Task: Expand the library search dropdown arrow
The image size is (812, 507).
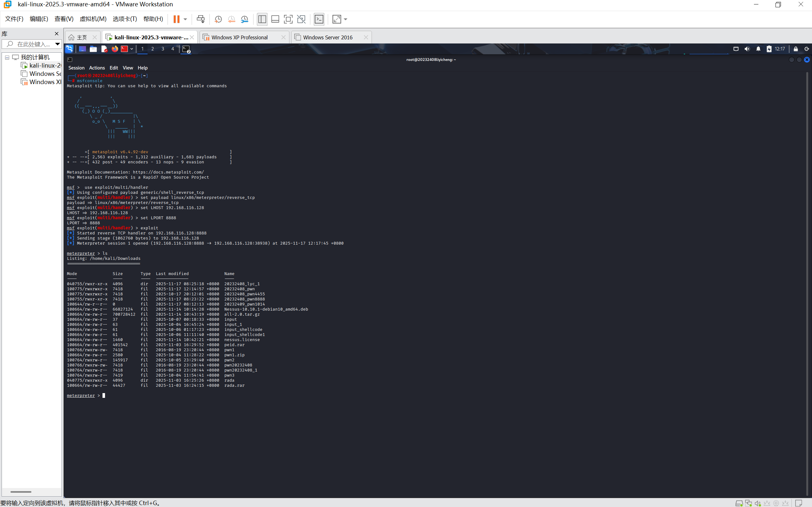Action: [x=57, y=44]
